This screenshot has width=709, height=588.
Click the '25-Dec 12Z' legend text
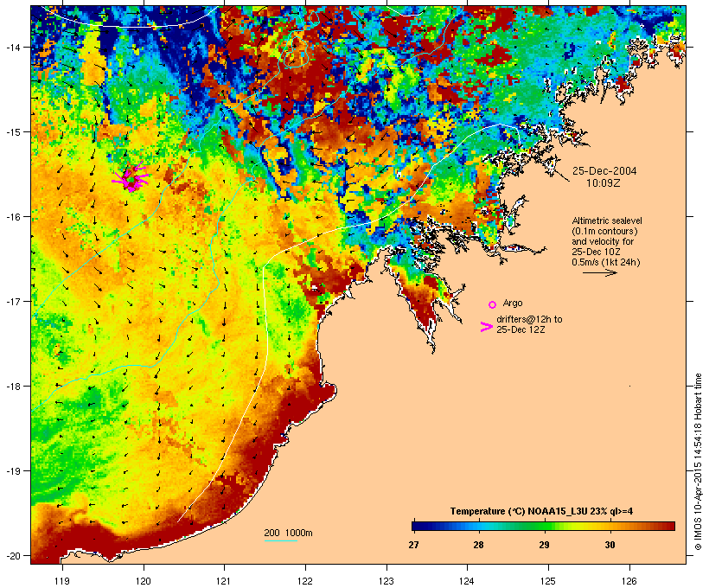[521, 329]
